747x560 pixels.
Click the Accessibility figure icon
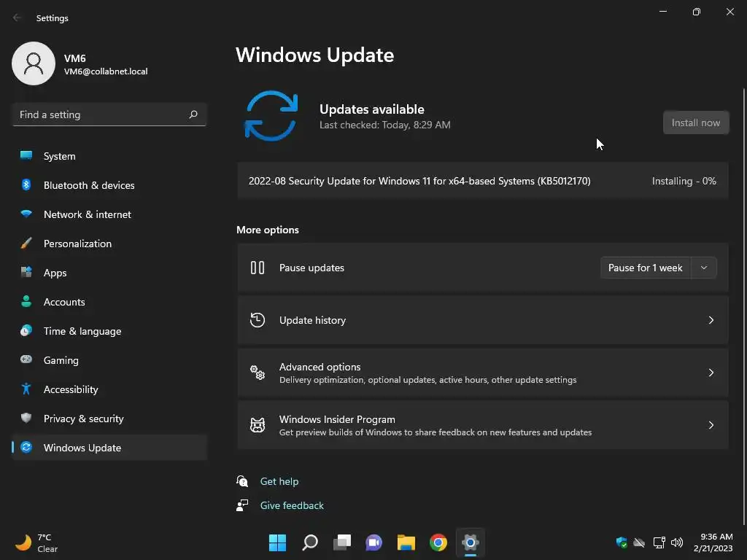pos(26,389)
